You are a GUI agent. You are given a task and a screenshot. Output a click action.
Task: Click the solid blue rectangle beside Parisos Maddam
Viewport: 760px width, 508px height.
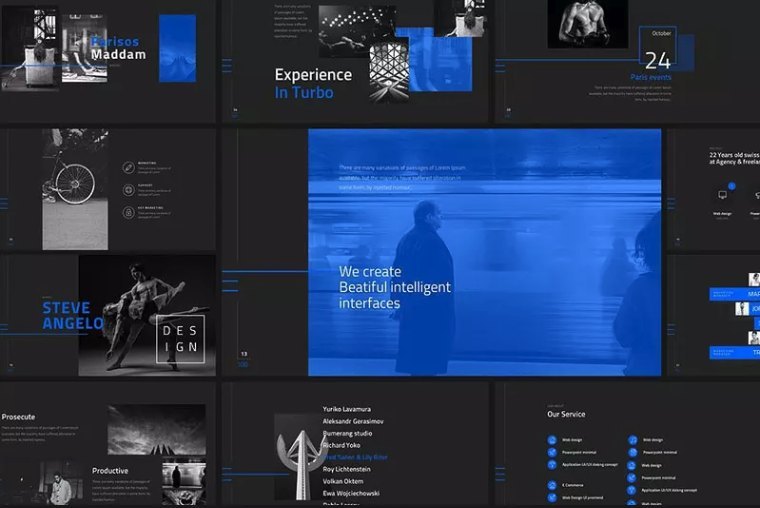tap(178, 48)
